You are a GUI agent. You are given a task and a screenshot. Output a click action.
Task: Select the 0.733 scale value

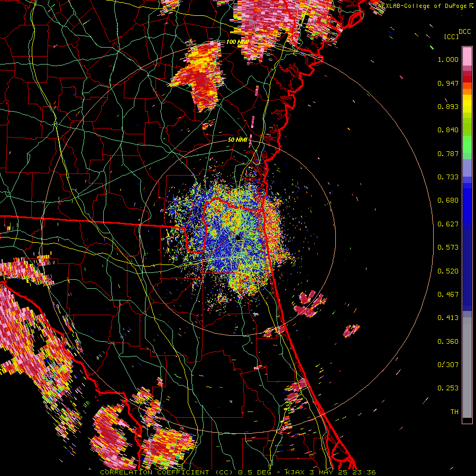448,177
